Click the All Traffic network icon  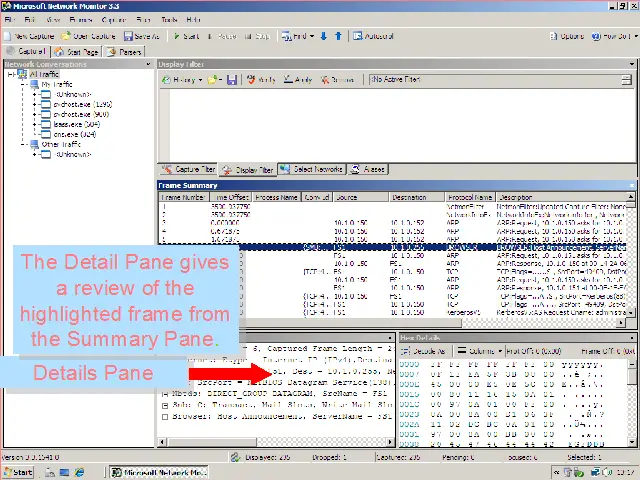(x=22, y=74)
